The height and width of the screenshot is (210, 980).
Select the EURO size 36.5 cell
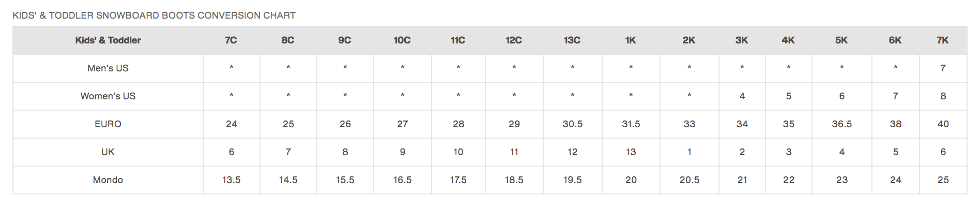pos(841,124)
